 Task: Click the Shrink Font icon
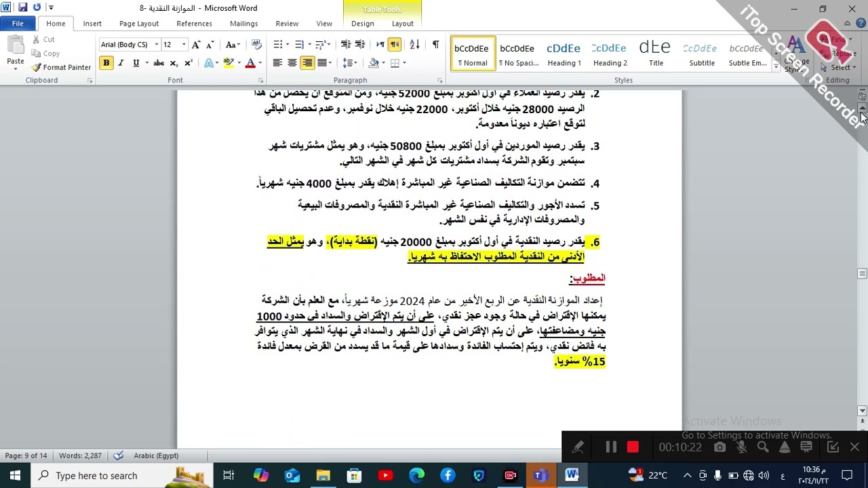(211, 45)
